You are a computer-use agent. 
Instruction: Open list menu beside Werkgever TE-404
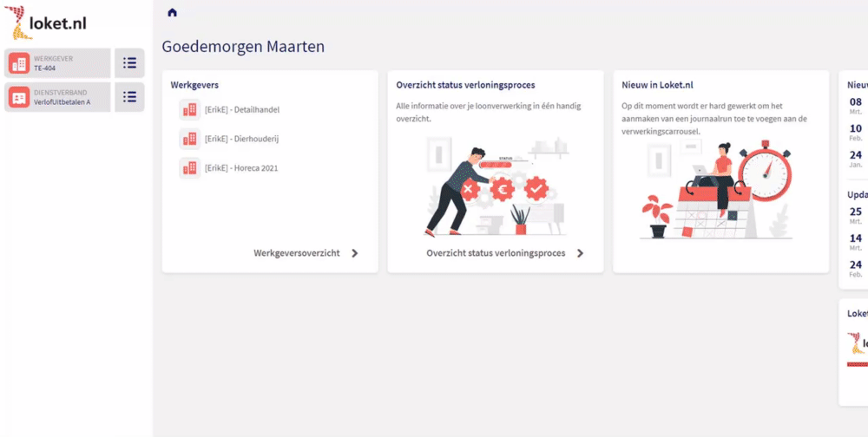[x=129, y=63]
